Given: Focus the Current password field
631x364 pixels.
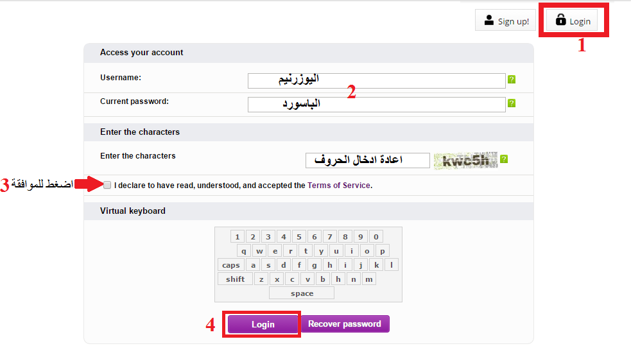Looking at the screenshot, I should (x=377, y=105).
